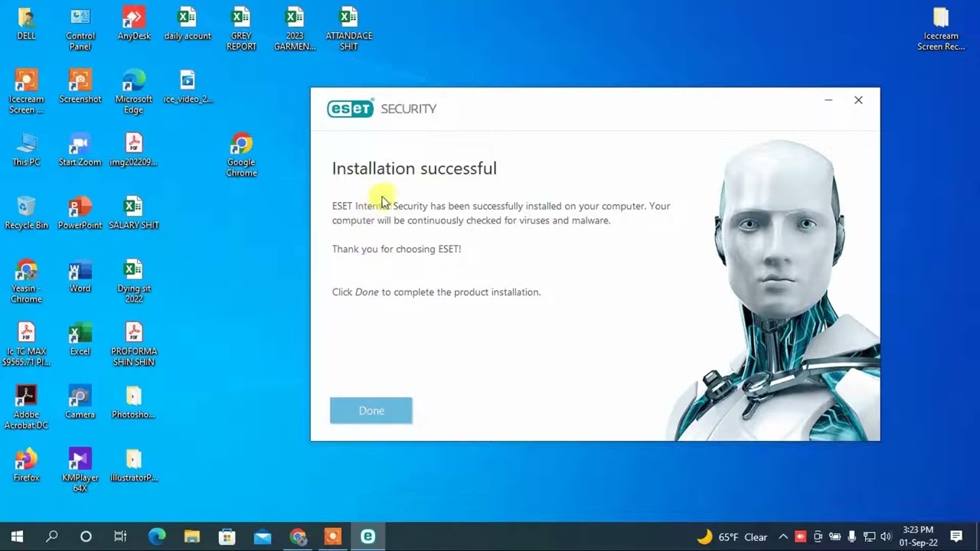Select the PROFORMA SHIN SHIN PDF file

click(x=134, y=344)
